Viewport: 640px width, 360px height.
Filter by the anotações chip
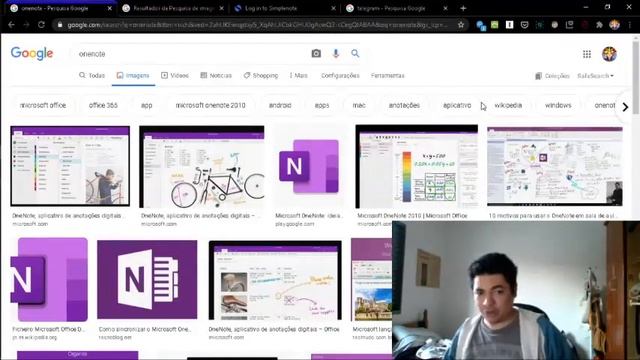pyautogui.click(x=404, y=105)
